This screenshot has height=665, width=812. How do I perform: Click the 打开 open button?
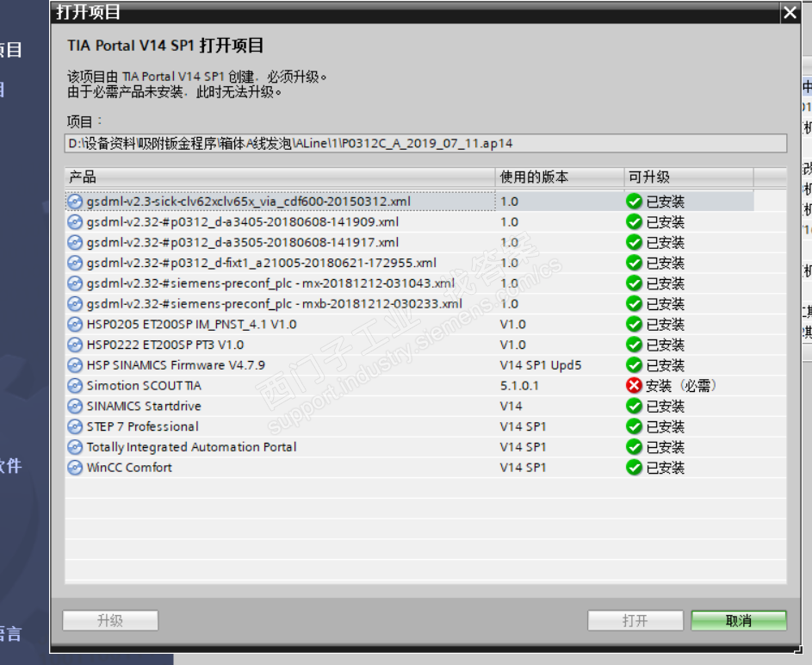click(x=635, y=620)
